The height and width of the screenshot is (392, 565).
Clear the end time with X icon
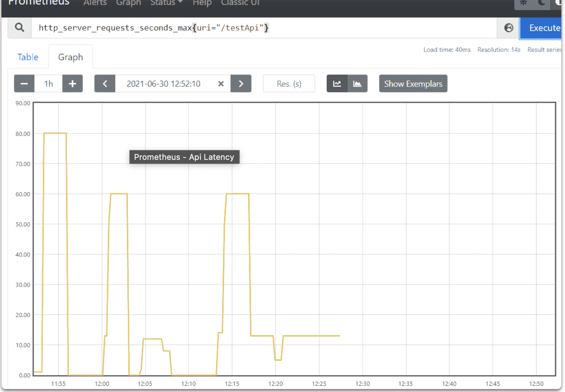click(x=221, y=84)
